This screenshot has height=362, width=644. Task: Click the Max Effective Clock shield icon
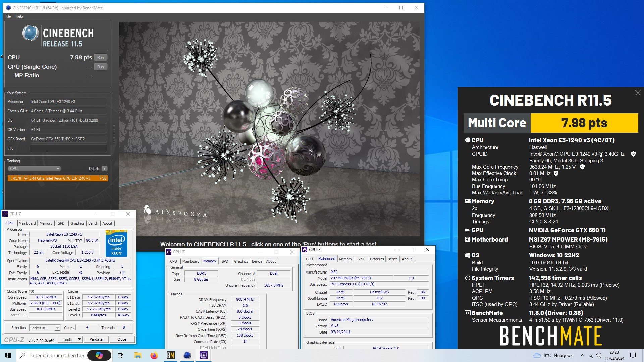pyautogui.click(x=556, y=173)
